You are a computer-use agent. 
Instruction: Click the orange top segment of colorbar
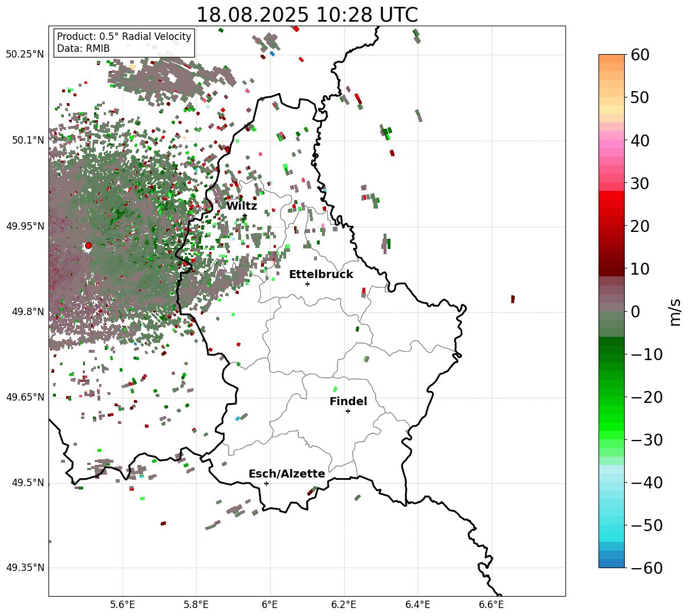(x=612, y=59)
